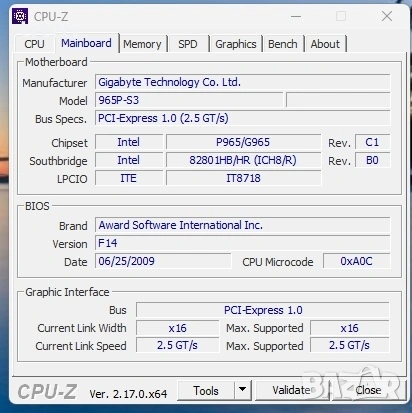The width and height of the screenshot is (412, 413).
Task: Expand the Tools dropdown arrow
Action: [x=243, y=390]
